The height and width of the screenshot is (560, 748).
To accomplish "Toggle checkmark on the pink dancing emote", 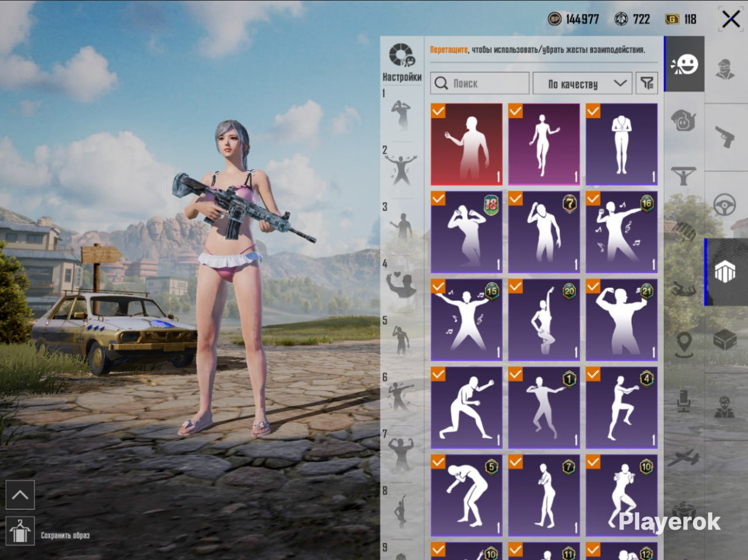I will click(x=516, y=111).
